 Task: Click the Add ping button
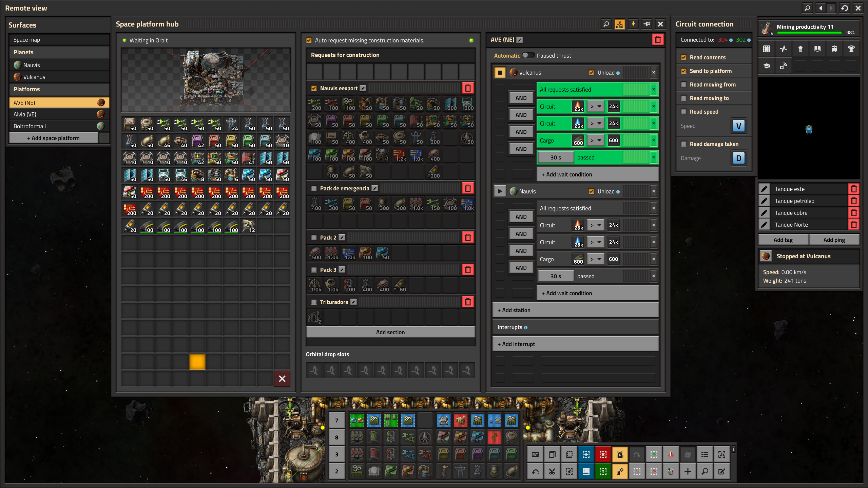[834, 240]
